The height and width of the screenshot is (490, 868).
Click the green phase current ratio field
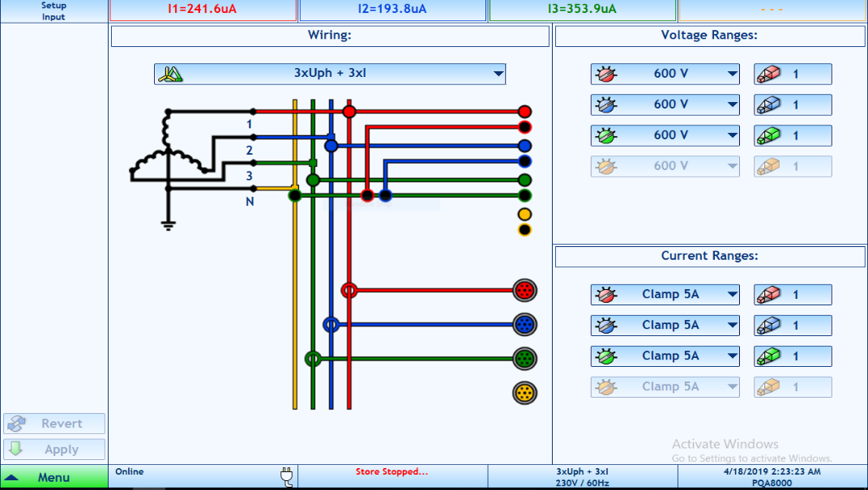793,356
